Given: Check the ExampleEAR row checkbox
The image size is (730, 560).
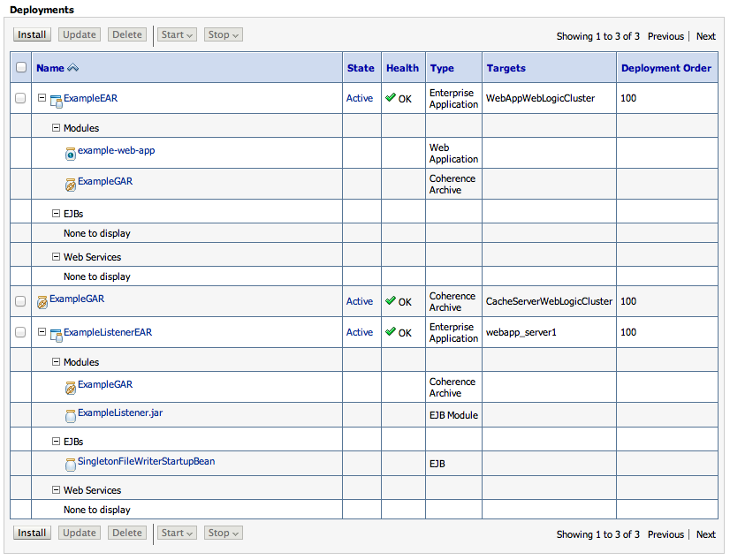Looking at the screenshot, I should coord(20,98).
